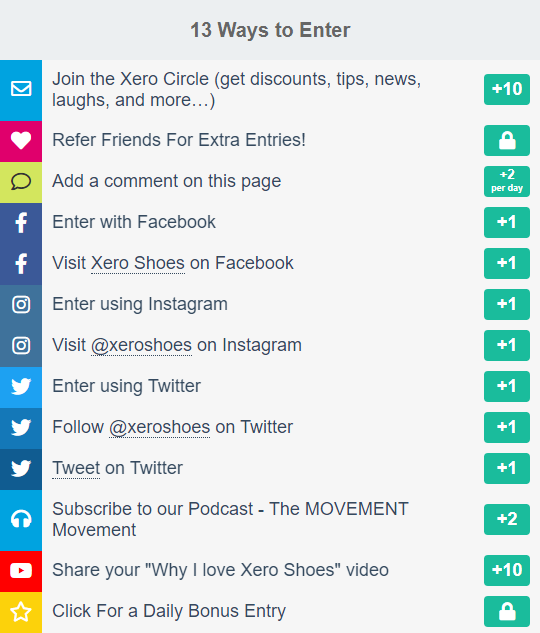This screenshot has width=540, height=633.
Task: Open @xeroshoes link in Follow on Twitter
Action: 159,428
